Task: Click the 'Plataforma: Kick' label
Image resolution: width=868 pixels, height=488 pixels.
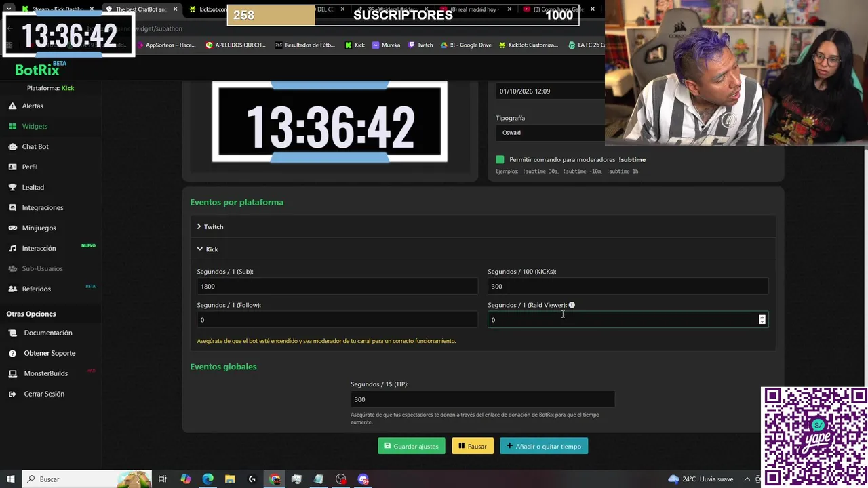Action: pos(50,88)
